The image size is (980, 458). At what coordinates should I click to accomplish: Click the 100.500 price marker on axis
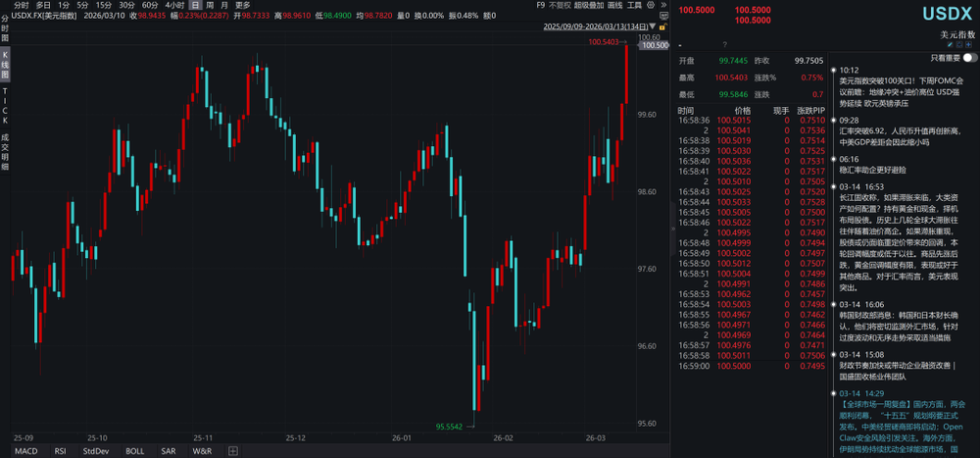tap(655, 45)
